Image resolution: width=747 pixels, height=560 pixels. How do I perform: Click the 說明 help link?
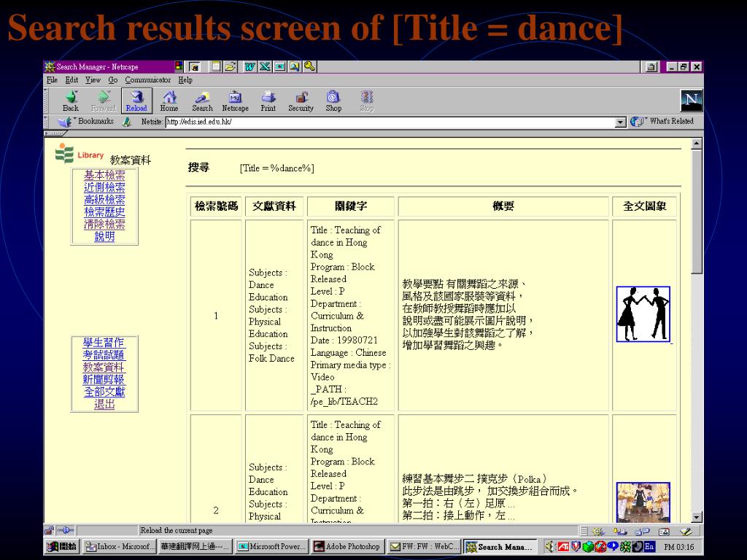click(x=104, y=237)
